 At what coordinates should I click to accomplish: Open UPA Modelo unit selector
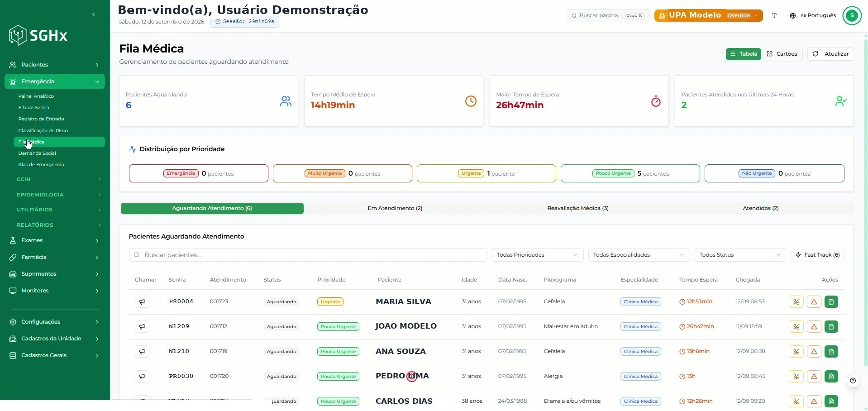point(708,15)
